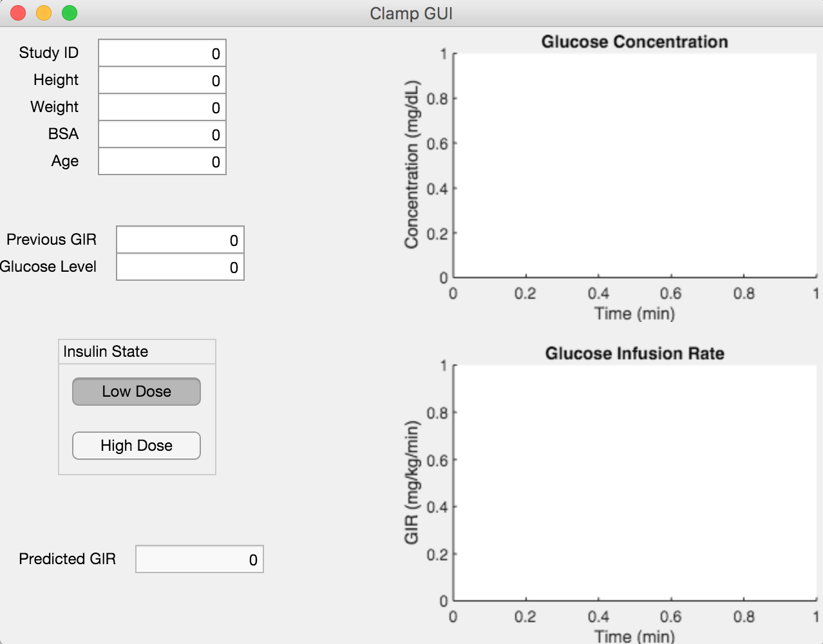Select the Height text box

[162, 80]
